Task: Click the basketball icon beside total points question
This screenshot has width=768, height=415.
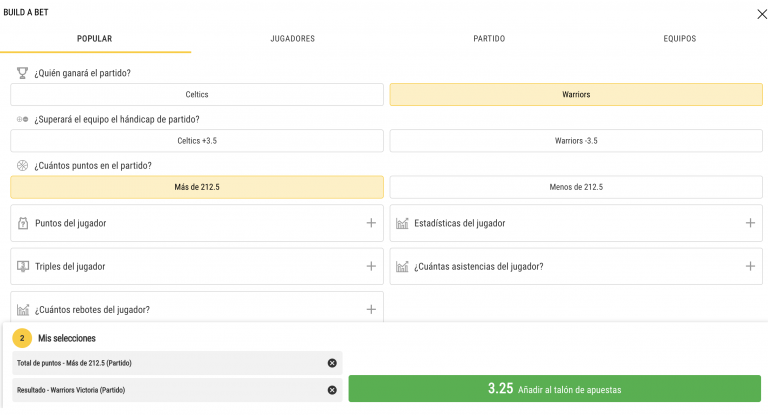Action: point(22,166)
